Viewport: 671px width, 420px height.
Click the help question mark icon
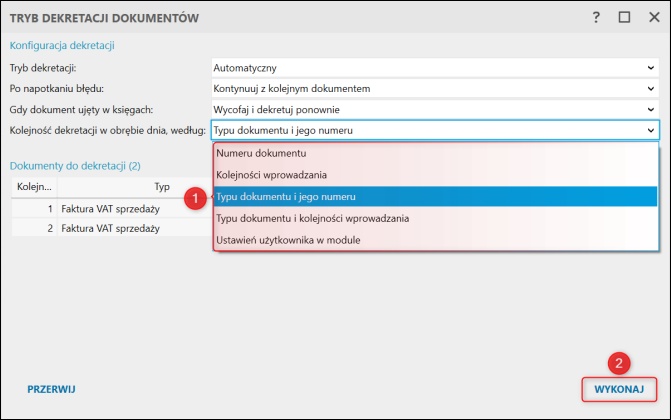596,17
